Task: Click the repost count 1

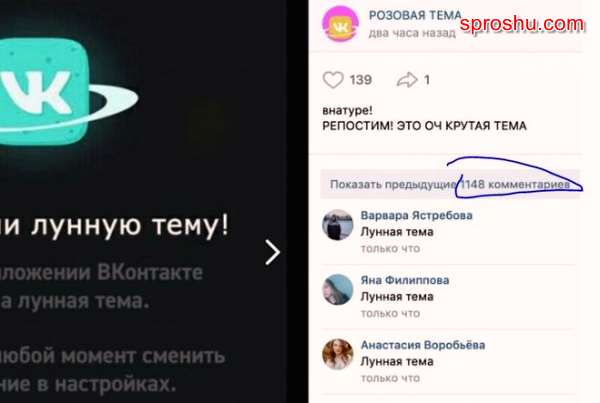Action: 427,80
